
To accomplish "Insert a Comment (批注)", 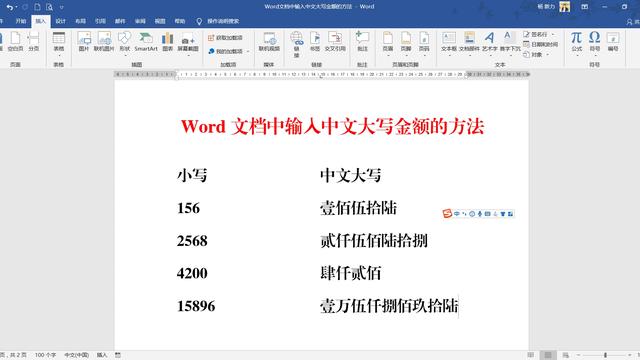I will [362, 42].
